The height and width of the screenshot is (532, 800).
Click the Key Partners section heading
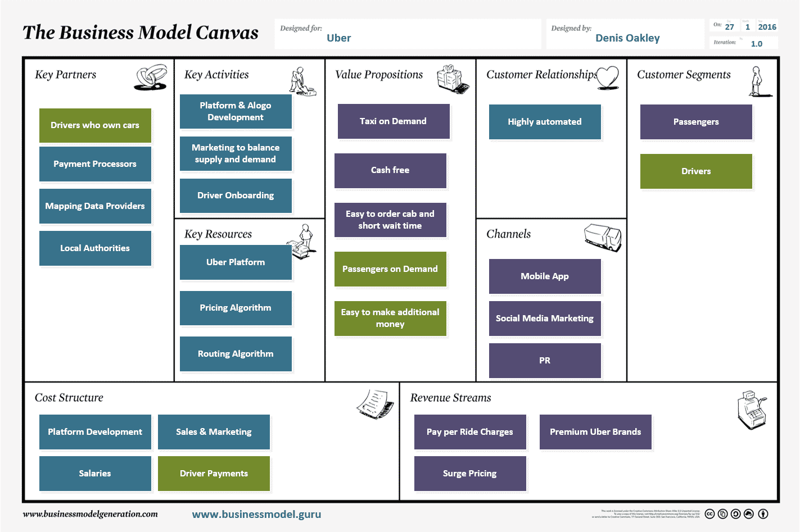[x=65, y=75]
